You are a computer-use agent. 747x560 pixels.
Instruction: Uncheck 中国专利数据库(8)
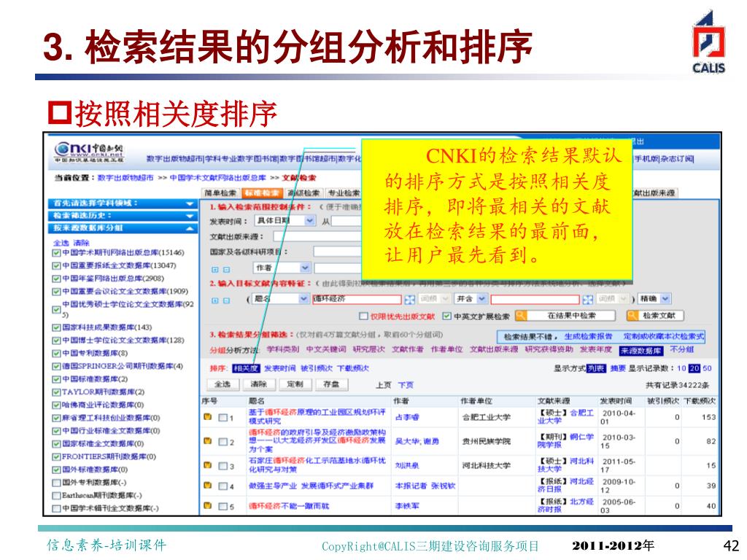click(57, 354)
